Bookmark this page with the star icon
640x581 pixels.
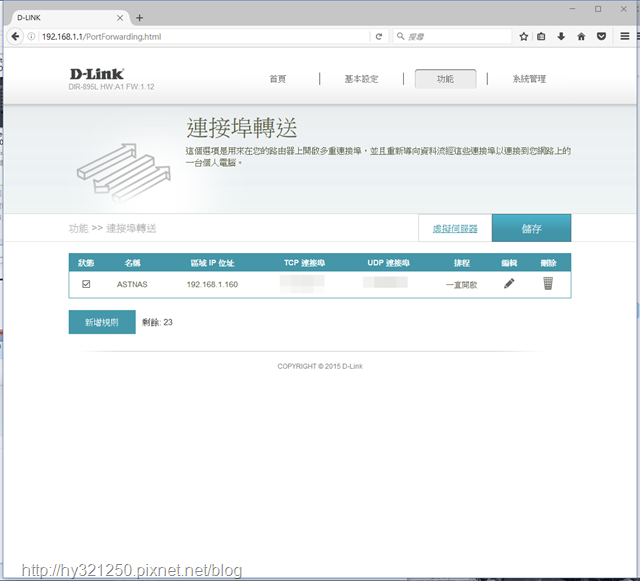coord(524,36)
